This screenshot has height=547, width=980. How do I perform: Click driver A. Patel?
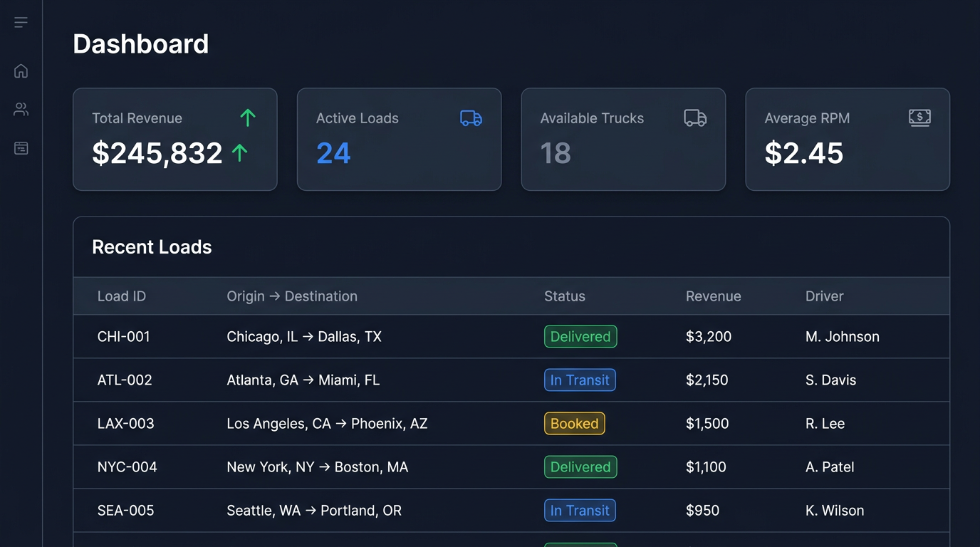click(x=830, y=467)
